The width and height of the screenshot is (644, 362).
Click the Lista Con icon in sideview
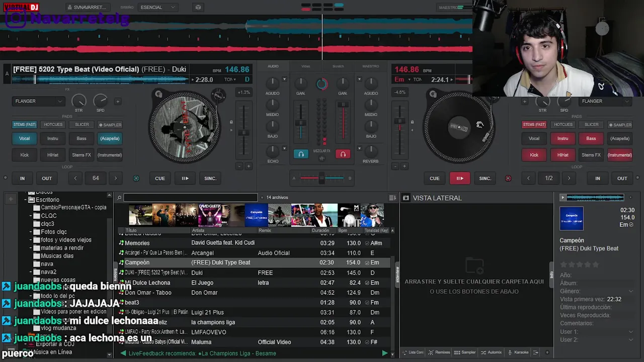[x=405, y=352]
